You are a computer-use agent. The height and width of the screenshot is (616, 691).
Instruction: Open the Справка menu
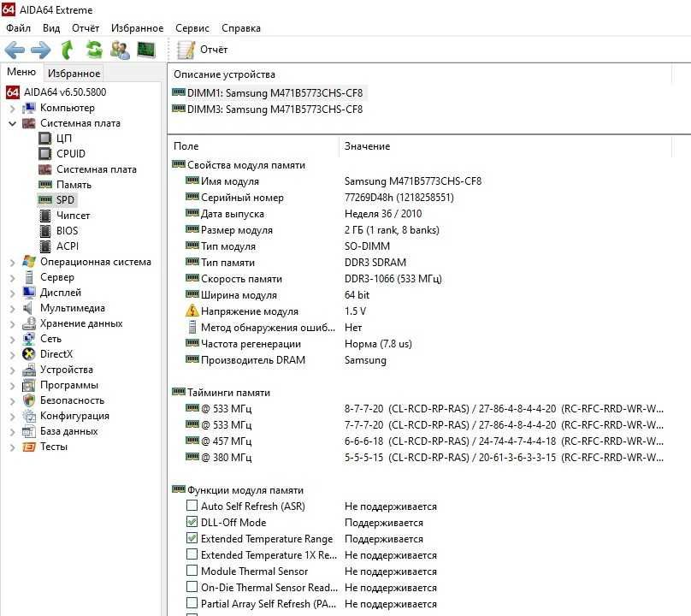[240, 28]
